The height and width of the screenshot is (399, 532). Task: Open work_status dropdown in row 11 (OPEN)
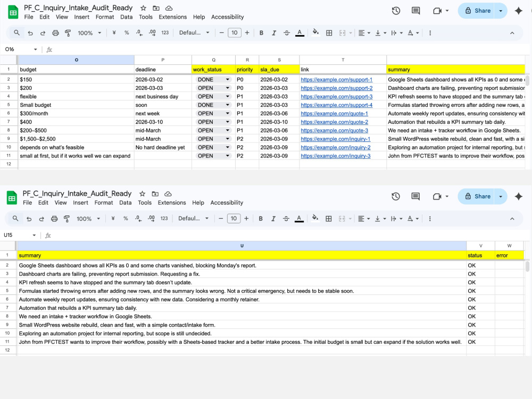click(228, 156)
